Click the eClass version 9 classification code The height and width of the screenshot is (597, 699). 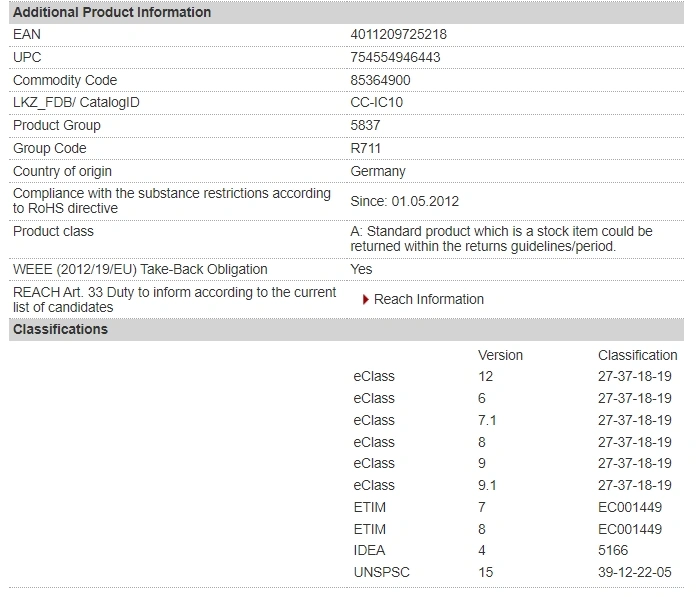pos(635,463)
